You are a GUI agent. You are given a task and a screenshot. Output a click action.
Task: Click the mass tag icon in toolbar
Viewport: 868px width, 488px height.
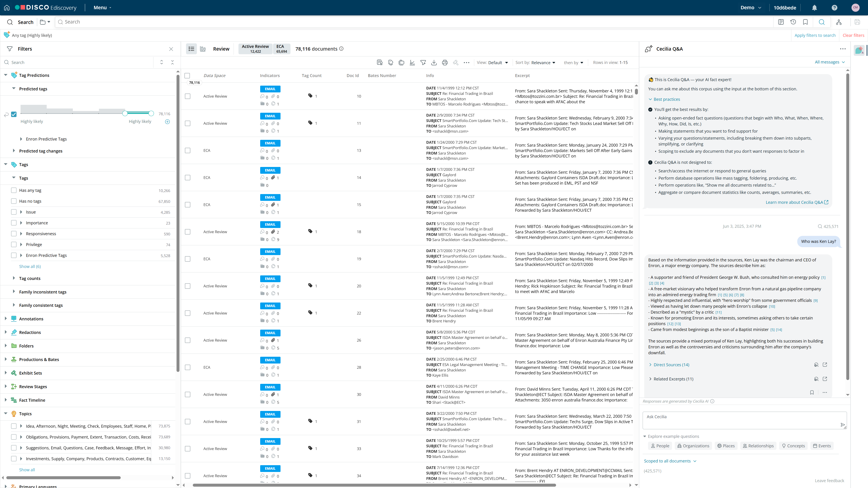pos(391,62)
